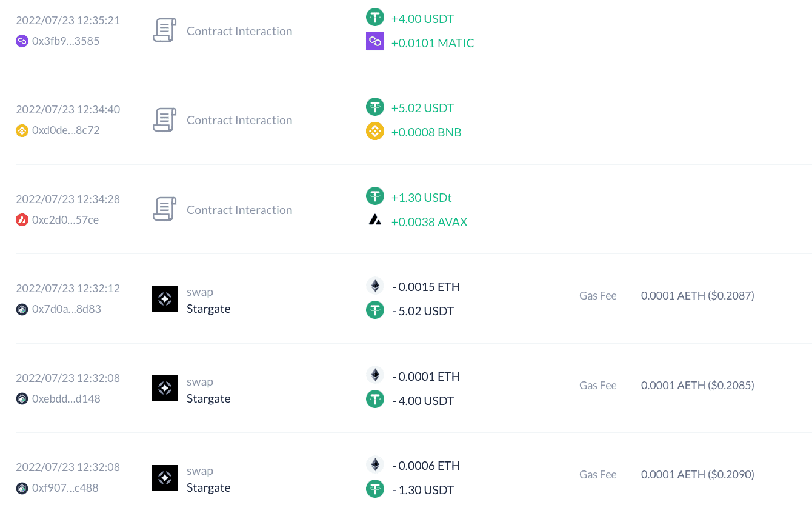Open transaction hash 0x3fb9...3585
Screen dimensions: 812x519
pyautogui.click(x=65, y=41)
